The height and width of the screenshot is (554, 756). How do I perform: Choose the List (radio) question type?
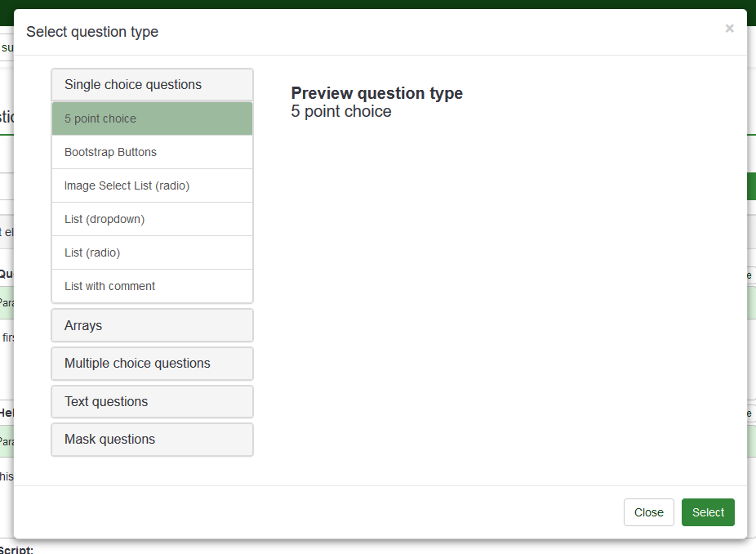(152, 252)
